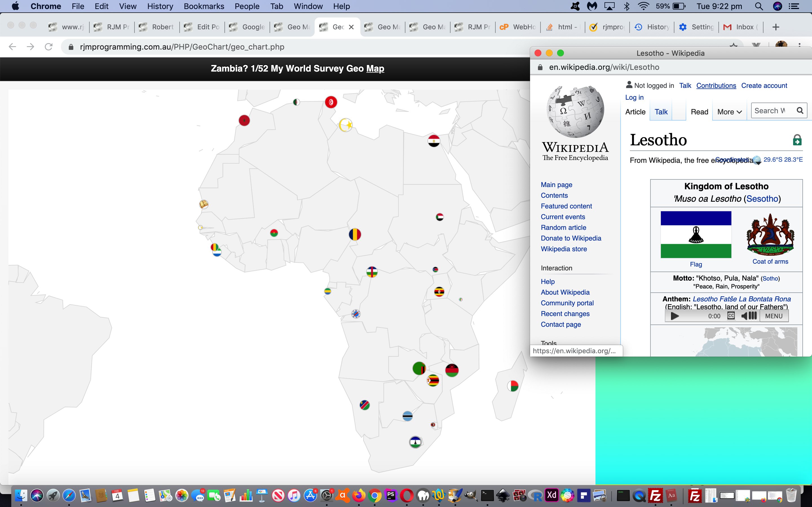Click the volume/speaker icon in anthem player
This screenshot has width=812, height=507.
coord(748,316)
